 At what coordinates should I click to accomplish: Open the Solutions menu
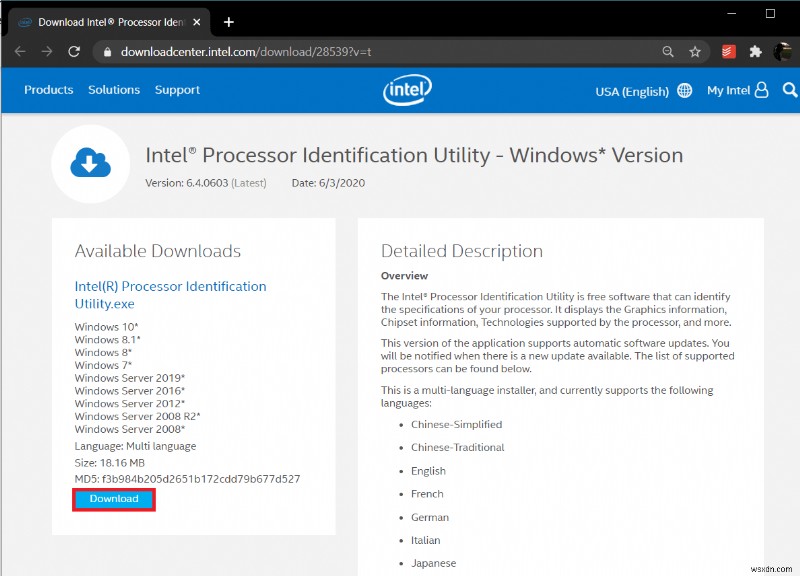pos(114,90)
